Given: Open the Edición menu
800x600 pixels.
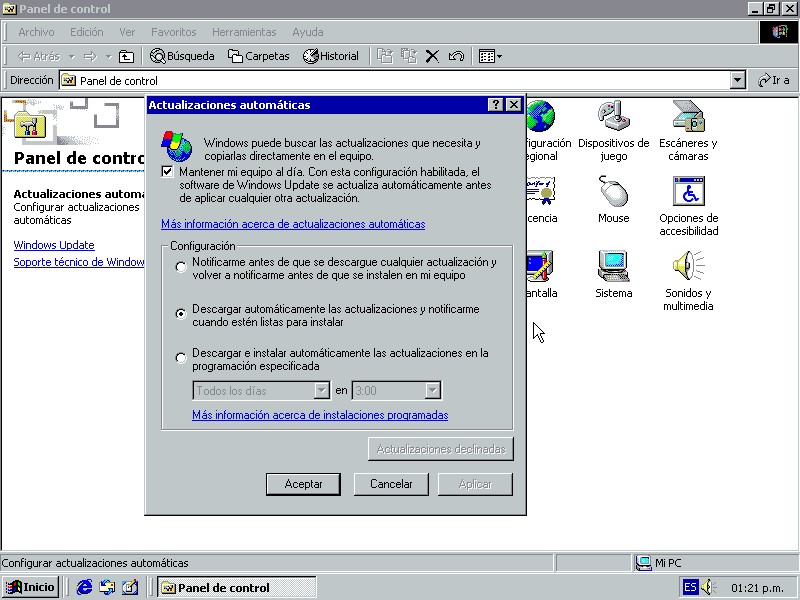Looking at the screenshot, I should coord(87,32).
